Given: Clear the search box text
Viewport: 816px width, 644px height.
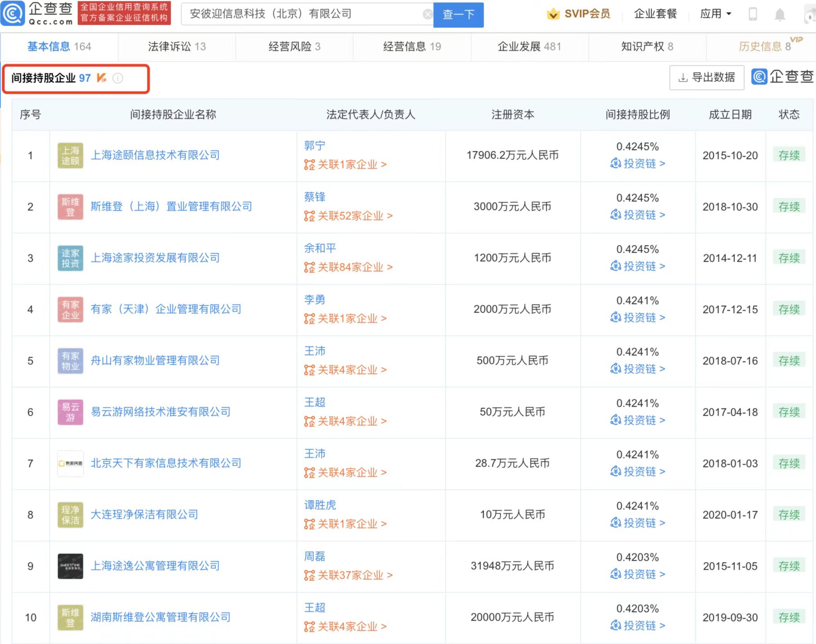Looking at the screenshot, I should click(x=427, y=14).
